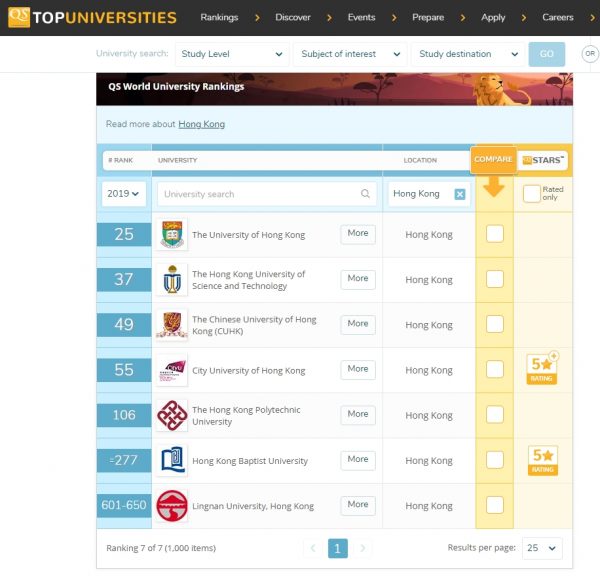This screenshot has height=576, width=600.
Task: Open the Careers menu
Action: pos(558,17)
